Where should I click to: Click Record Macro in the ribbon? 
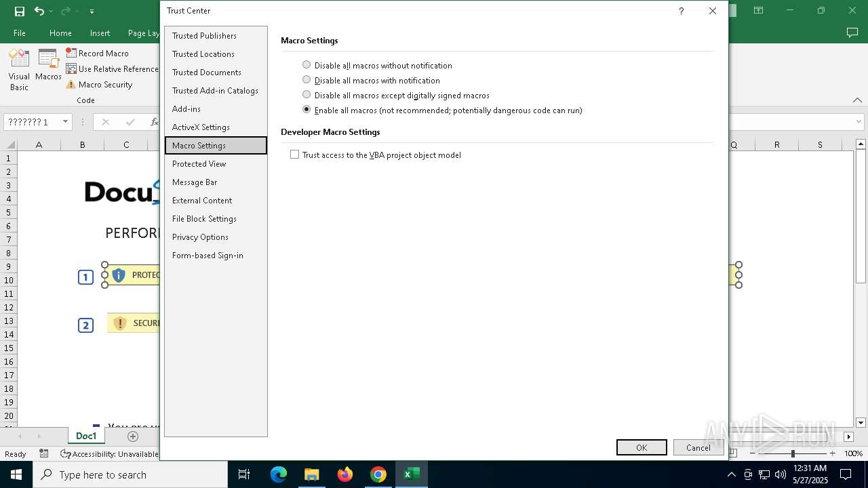tap(97, 53)
